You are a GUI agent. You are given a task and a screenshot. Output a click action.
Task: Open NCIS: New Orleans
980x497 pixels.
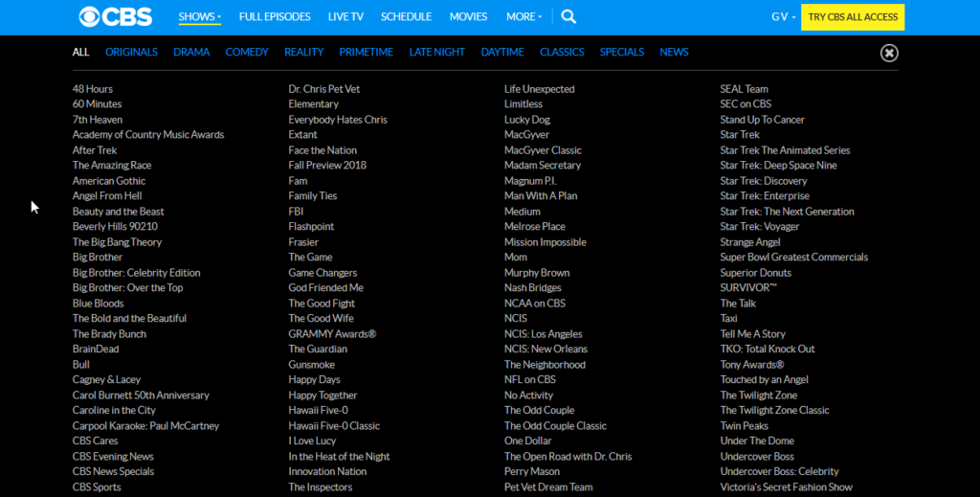tap(546, 349)
